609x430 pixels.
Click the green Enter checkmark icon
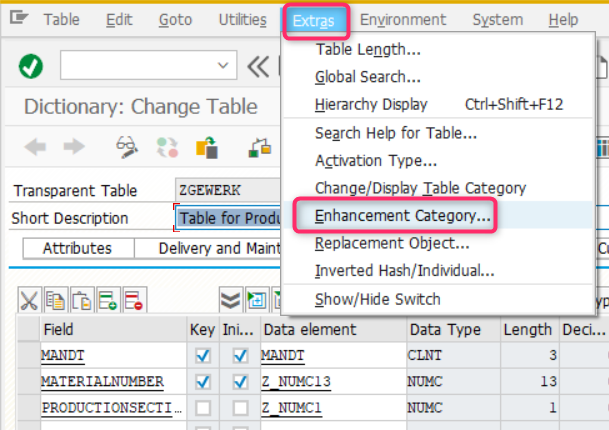(31, 66)
